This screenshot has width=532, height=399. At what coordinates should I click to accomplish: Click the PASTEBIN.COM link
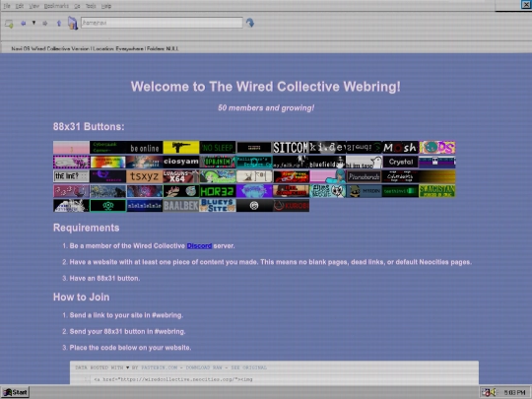pos(160,367)
